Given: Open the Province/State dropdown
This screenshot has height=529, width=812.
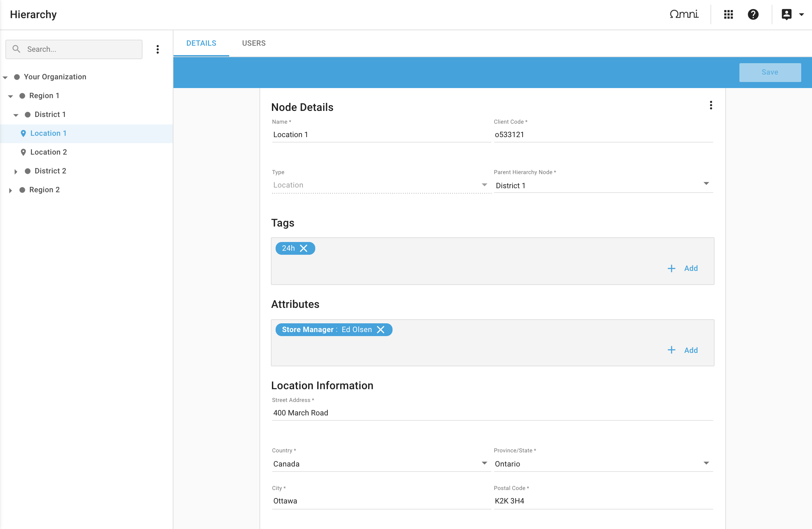Looking at the screenshot, I should click(603, 464).
